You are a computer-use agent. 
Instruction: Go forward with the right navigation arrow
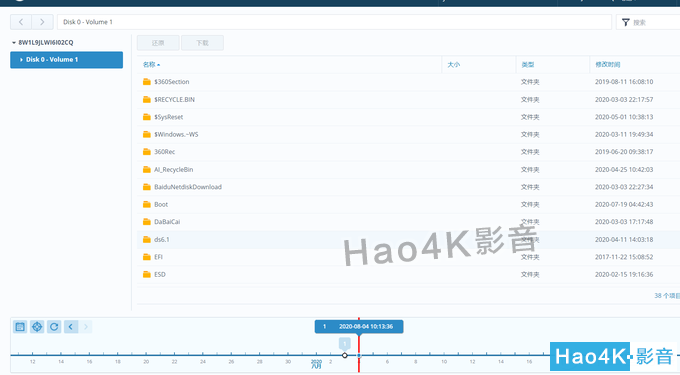42,22
